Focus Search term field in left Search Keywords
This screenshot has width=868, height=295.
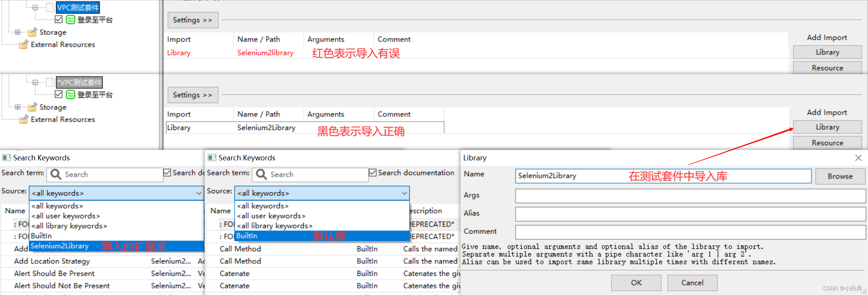pos(105,174)
